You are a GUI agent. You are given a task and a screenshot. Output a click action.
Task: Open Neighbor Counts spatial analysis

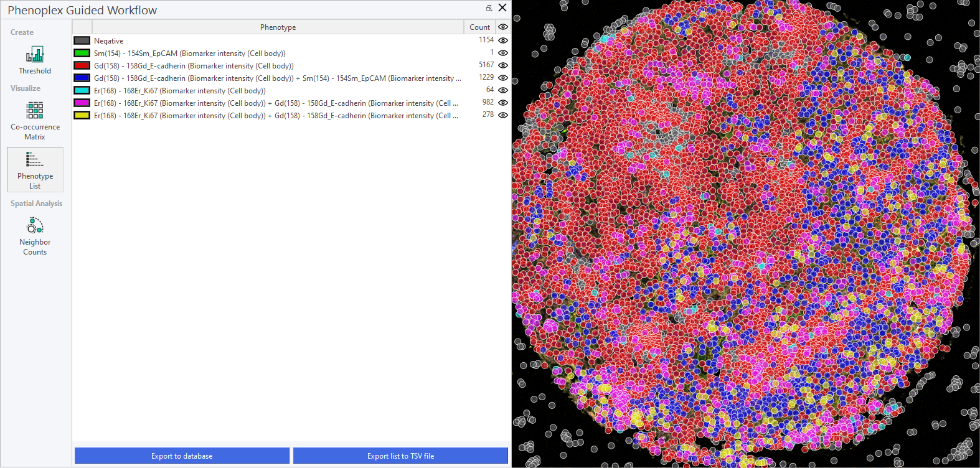[35, 236]
